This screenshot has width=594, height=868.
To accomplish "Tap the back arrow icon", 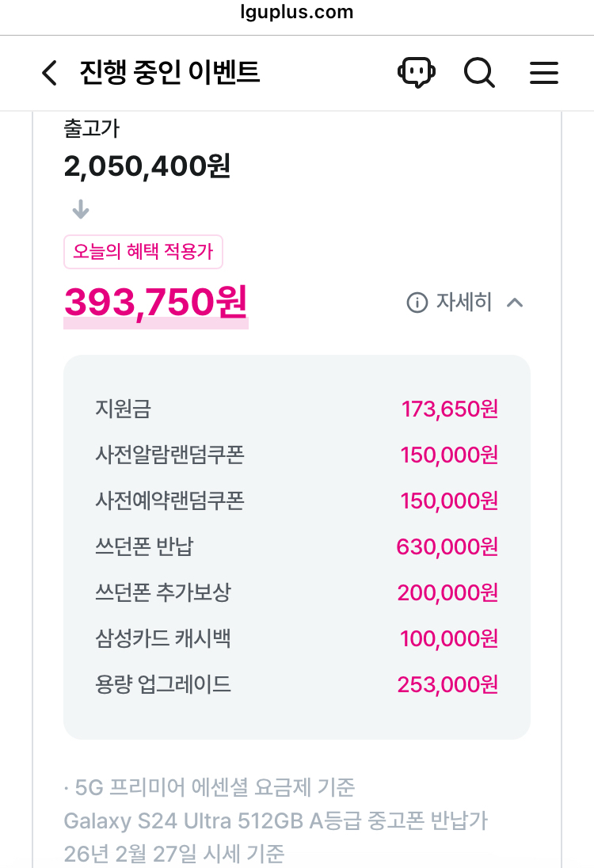I will coord(49,74).
